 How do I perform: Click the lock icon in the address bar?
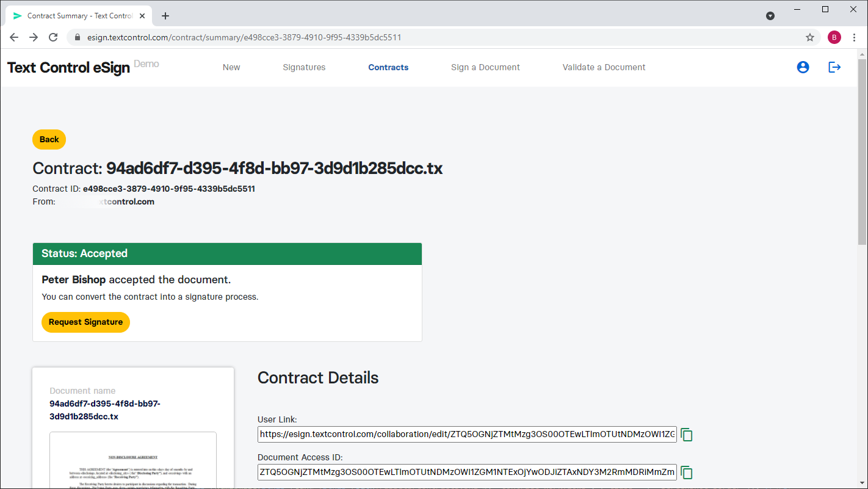point(78,37)
